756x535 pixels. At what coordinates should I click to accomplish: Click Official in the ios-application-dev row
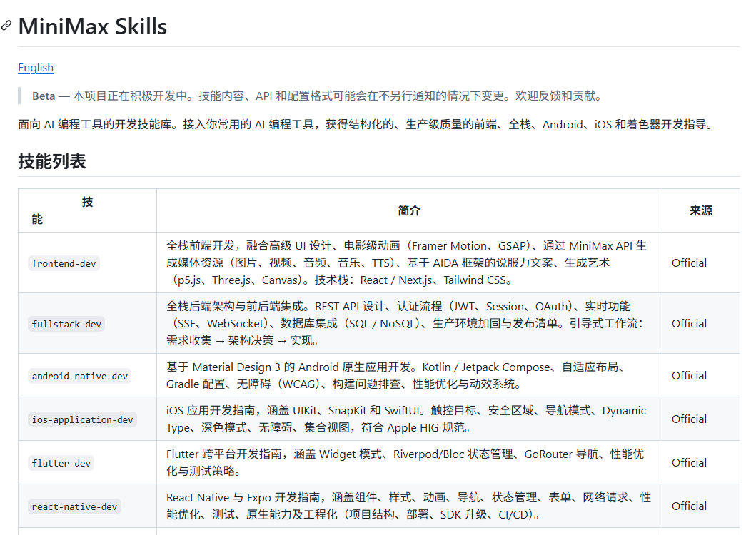pyautogui.click(x=689, y=419)
